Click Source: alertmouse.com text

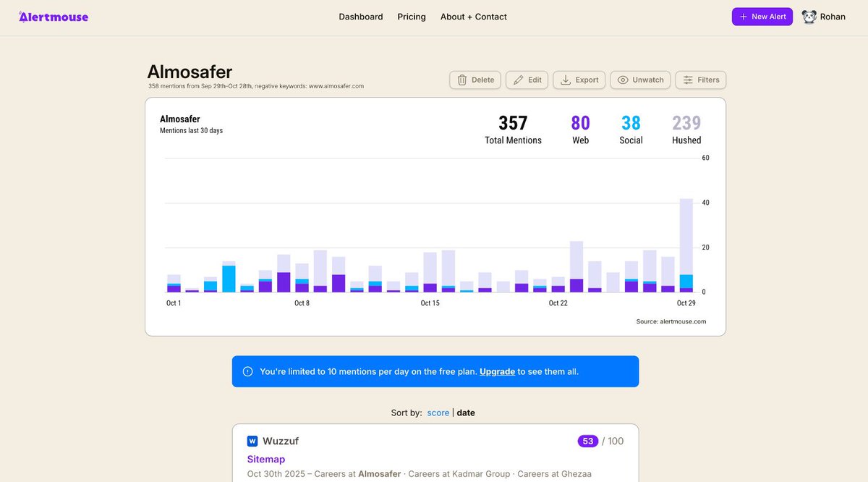pos(671,321)
